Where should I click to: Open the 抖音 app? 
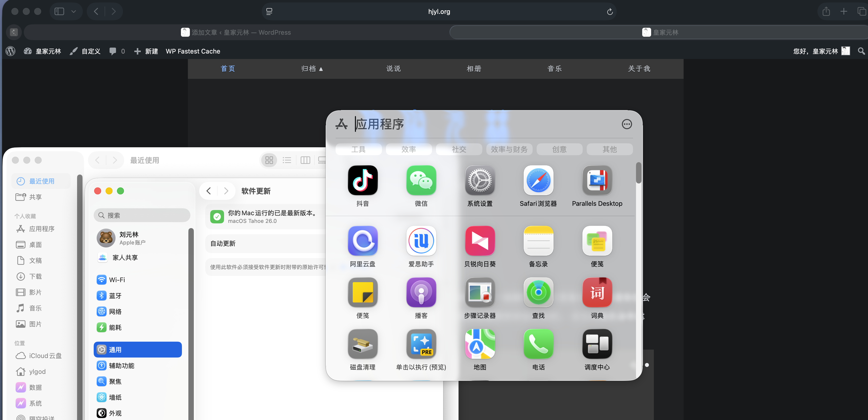pos(363,180)
